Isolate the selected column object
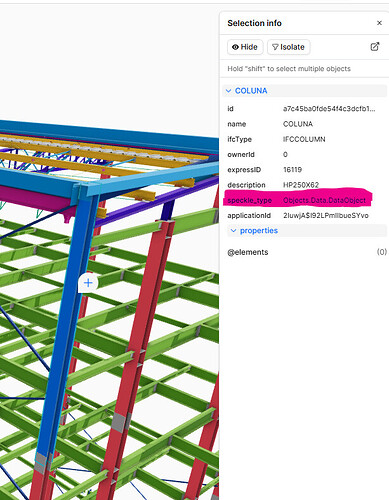 pyautogui.click(x=289, y=47)
